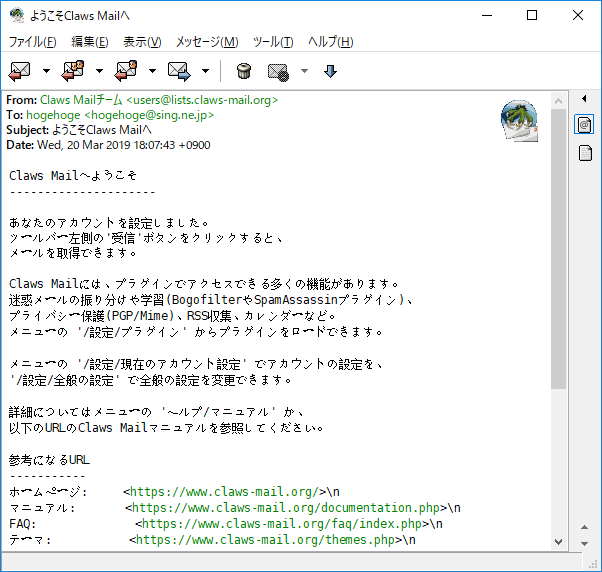Screen dimensions: 602x572
Task: Open the Reply options dropdown arrow
Action: pos(46,71)
